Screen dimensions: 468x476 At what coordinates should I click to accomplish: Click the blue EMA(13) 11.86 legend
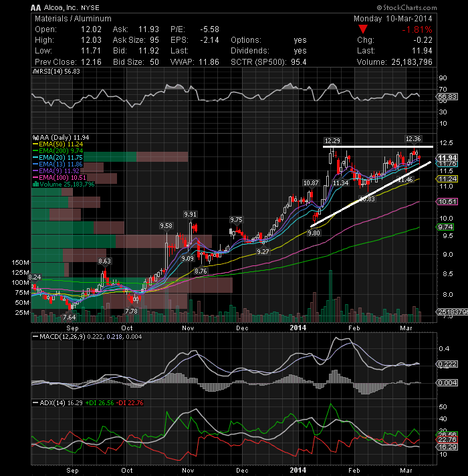click(58, 164)
